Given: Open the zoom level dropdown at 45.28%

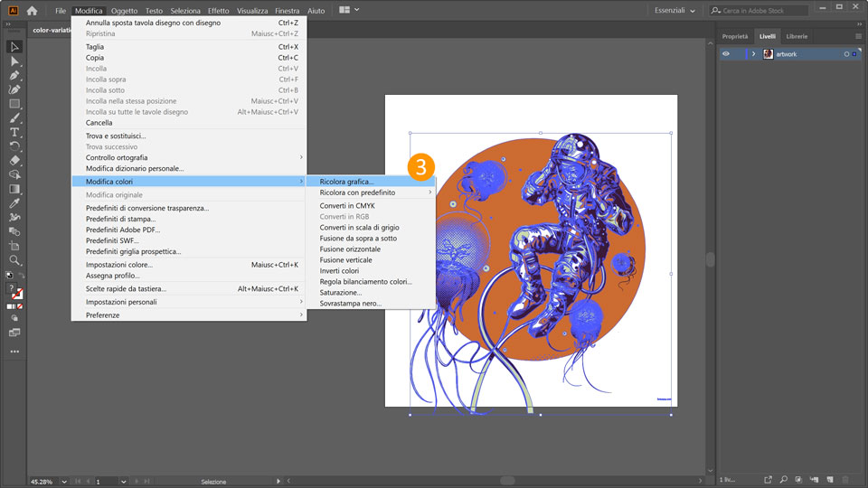Looking at the screenshot, I should coord(64,482).
